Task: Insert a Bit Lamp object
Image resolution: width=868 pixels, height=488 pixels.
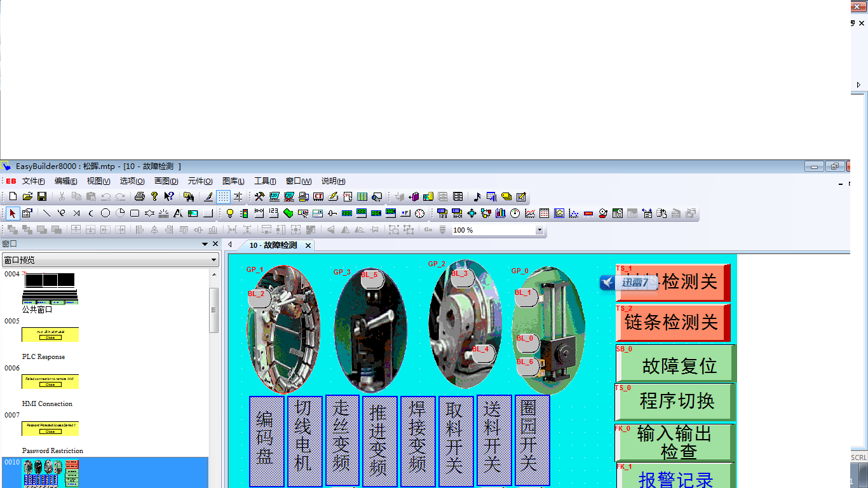Action: point(230,213)
